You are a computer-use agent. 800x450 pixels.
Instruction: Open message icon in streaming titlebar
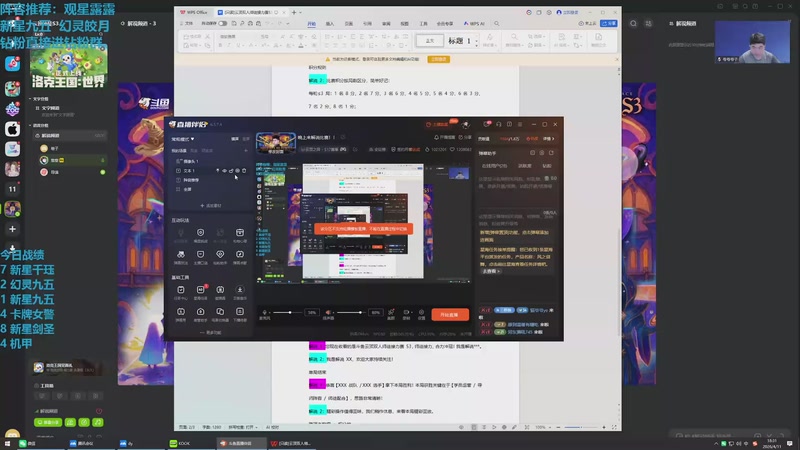click(x=487, y=124)
